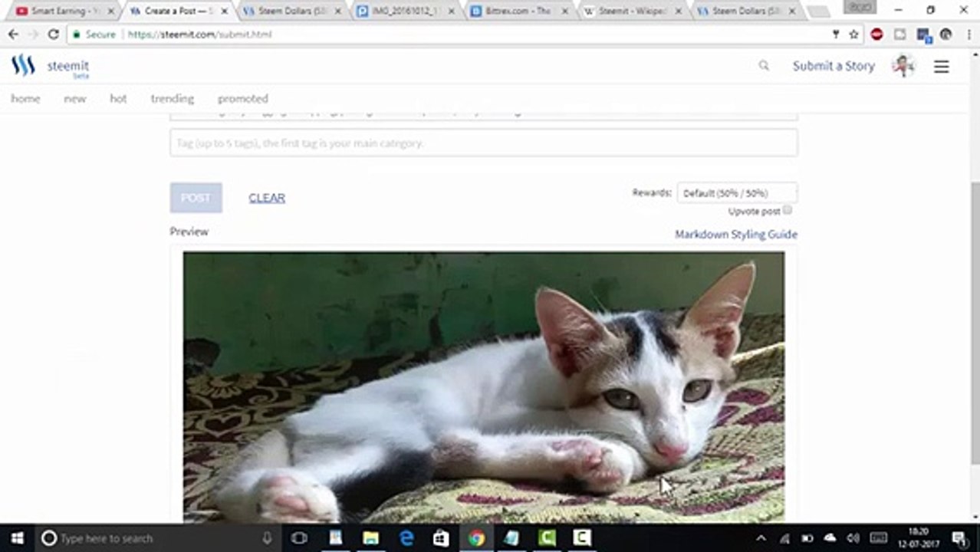Image resolution: width=980 pixels, height=552 pixels.
Task: Close the Steemit - Wikipedia tab
Action: click(678, 11)
